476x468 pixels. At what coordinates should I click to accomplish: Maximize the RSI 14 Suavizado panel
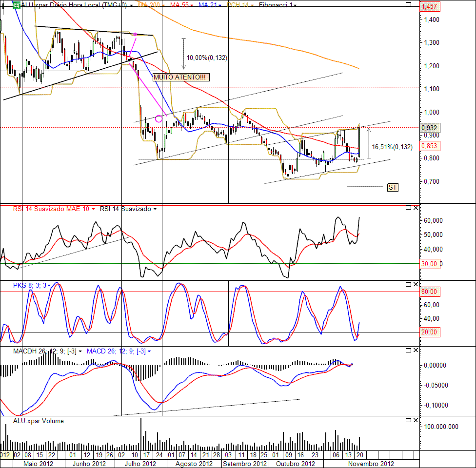pos(409,208)
